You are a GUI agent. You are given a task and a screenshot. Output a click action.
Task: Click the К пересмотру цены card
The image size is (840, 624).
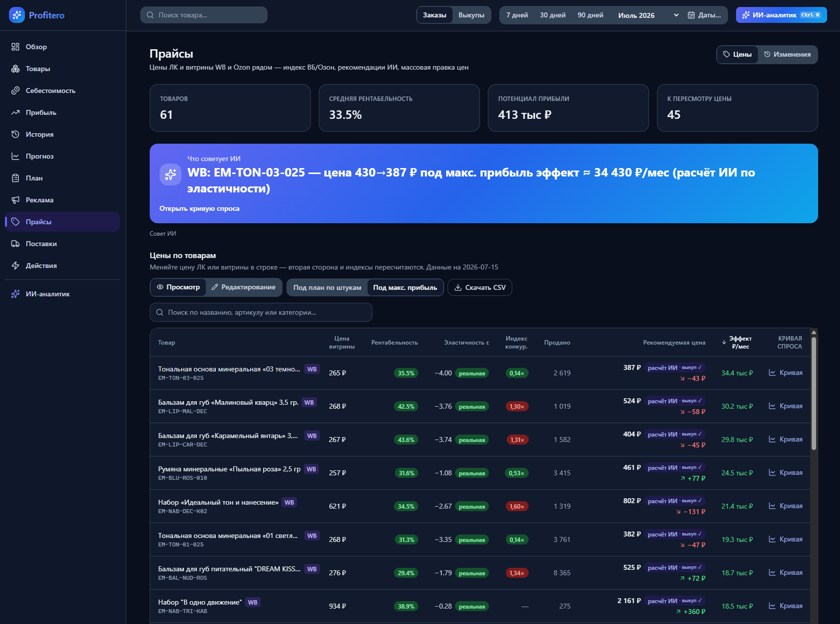[737, 108]
